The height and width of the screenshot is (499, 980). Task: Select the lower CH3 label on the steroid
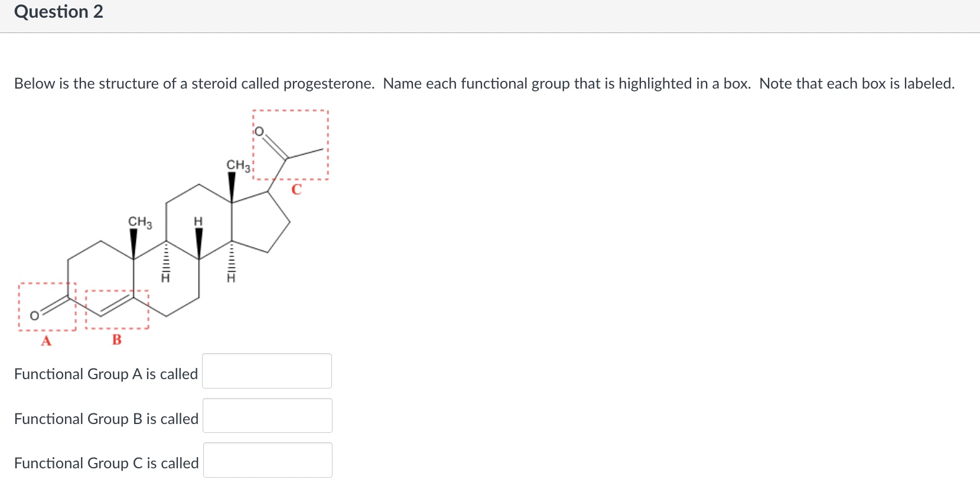tap(139, 223)
